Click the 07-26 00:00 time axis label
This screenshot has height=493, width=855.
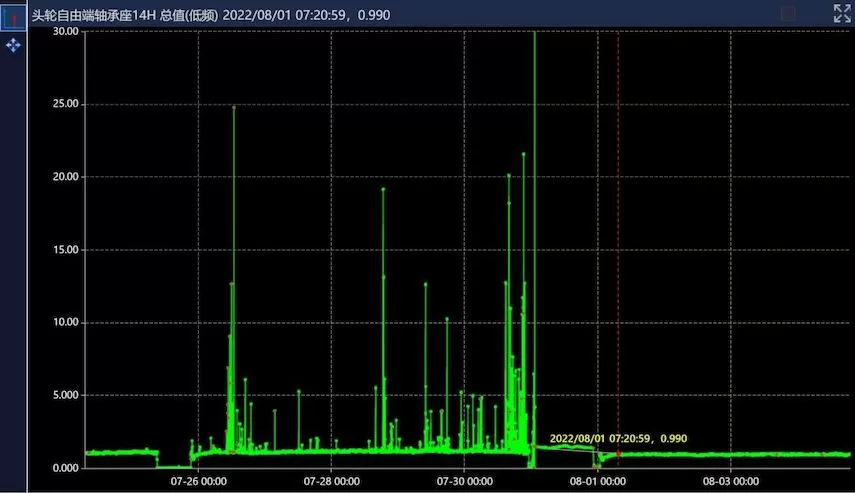[198, 481]
